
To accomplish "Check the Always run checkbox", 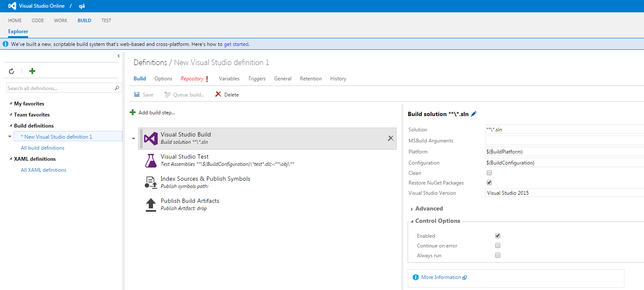I will tap(498, 255).
